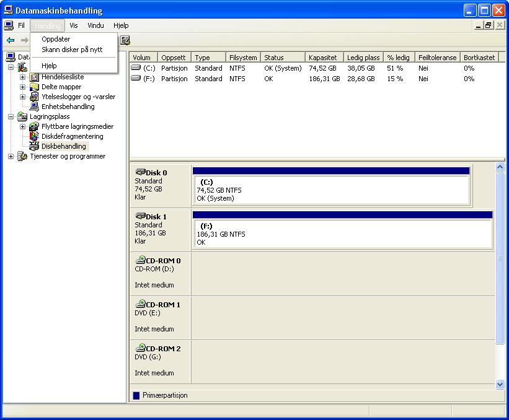509x420 pixels.
Task: Choose Oppdater from the Handling menu
Action: [74, 39]
